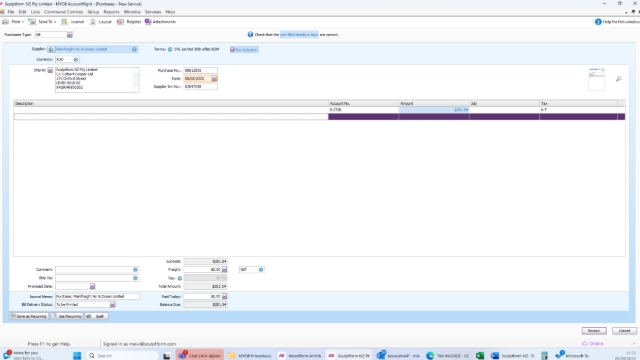Open the Calculator app on taskbar
This screenshot has width=640, height=360.
pos(544,356)
